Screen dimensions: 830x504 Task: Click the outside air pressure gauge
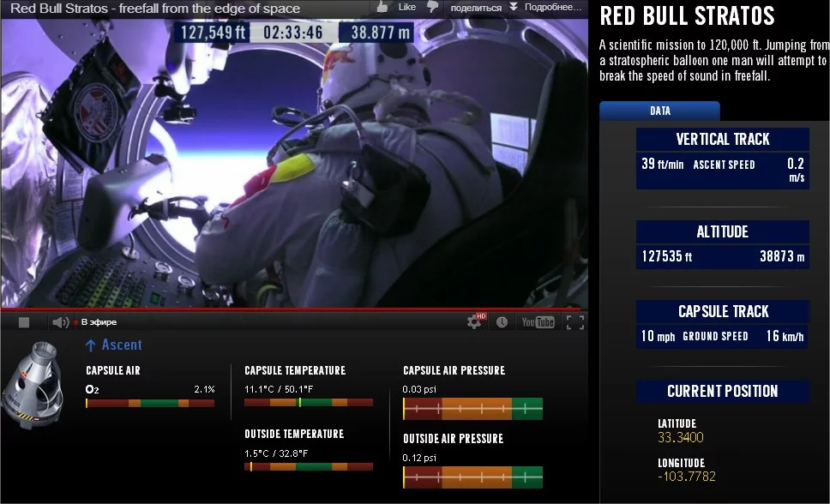coord(472,477)
